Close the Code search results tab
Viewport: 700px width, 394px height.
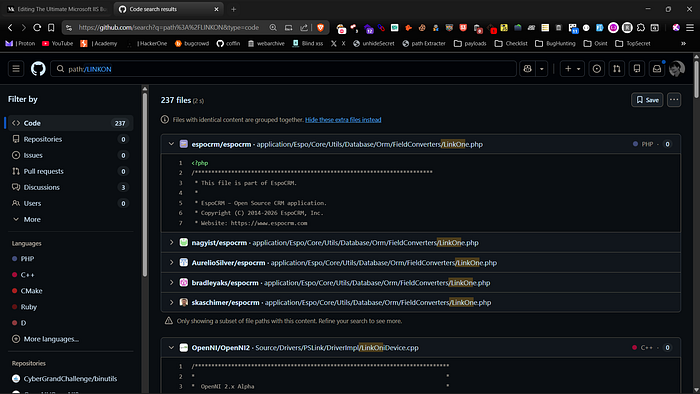pos(216,9)
